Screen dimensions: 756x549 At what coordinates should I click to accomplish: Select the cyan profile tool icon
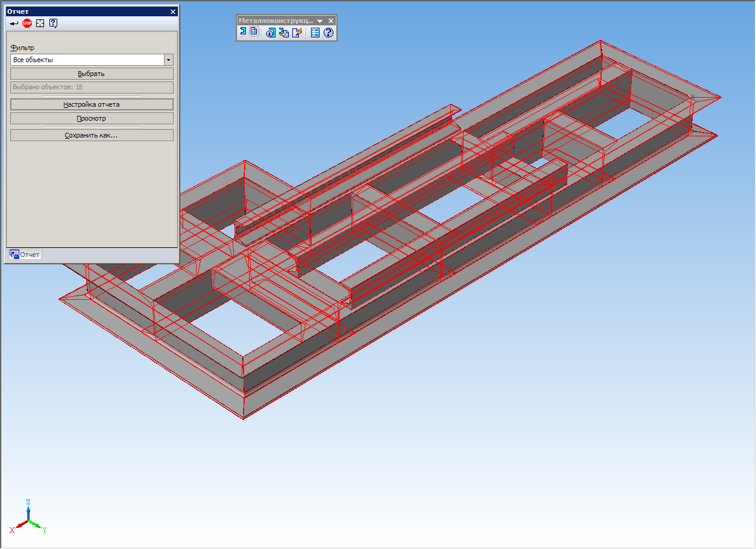(x=243, y=33)
